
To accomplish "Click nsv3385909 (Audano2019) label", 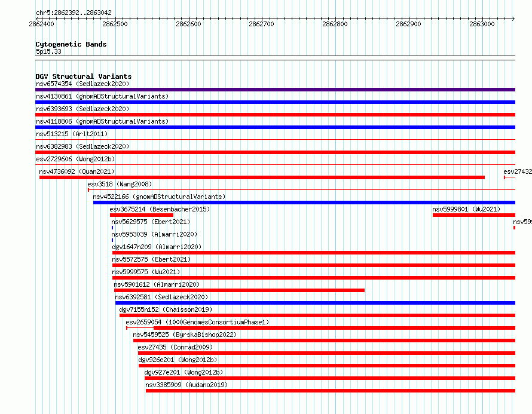I will (x=186, y=385).
